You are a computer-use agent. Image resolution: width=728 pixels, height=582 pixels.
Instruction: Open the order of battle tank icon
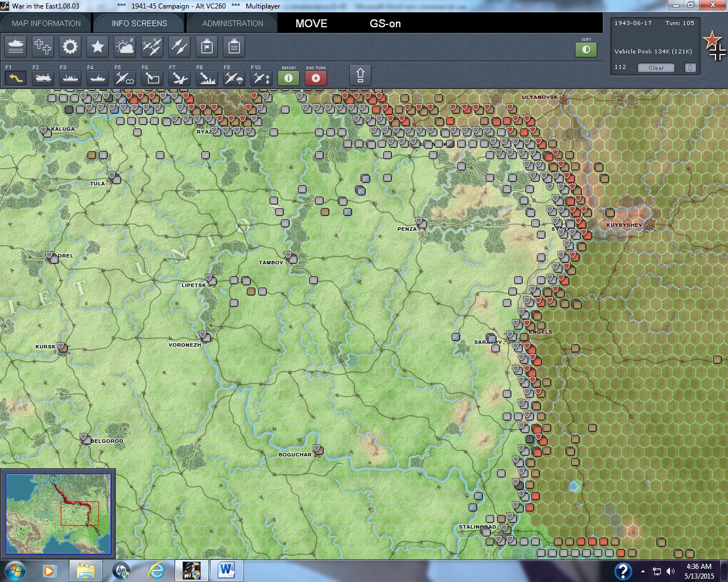click(x=16, y=47)
